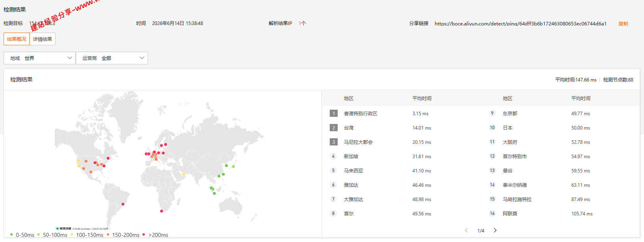644x242 pixels.
Task: Select the 大雅加达 region row
Action: (401, 199)
